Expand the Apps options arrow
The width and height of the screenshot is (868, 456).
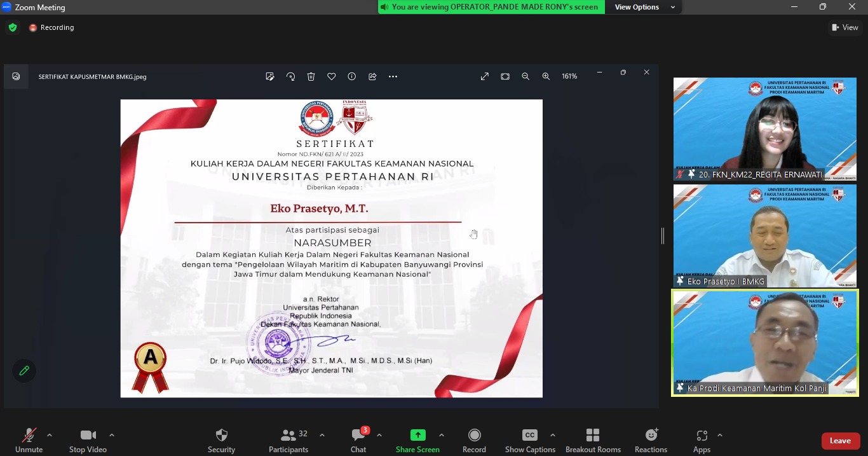coord(720,436)
